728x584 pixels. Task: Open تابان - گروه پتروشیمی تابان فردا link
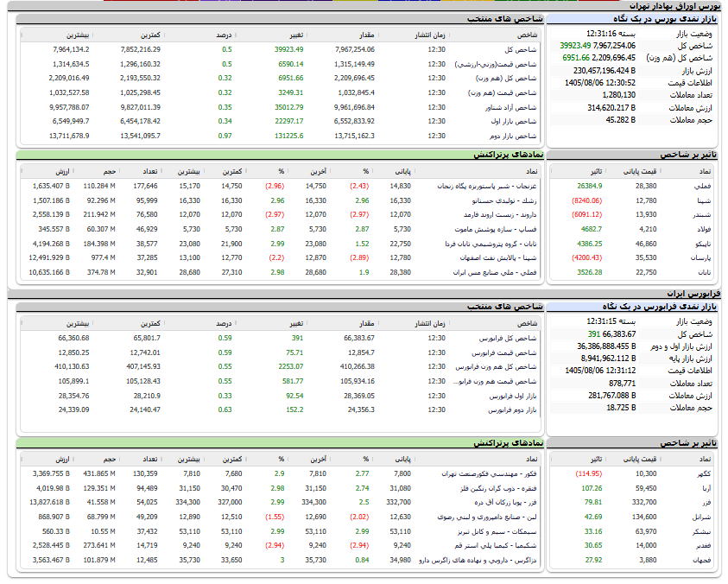coord(491,244)
